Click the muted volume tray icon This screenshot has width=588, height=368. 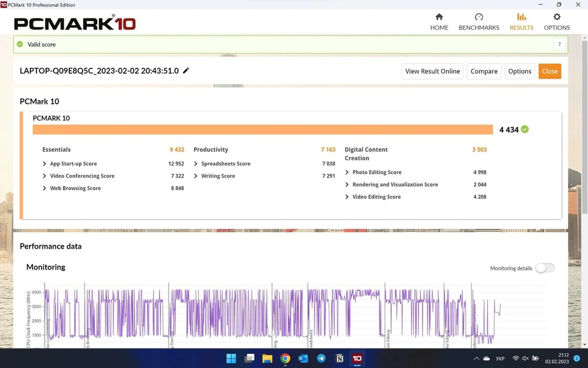coord(526,358)
